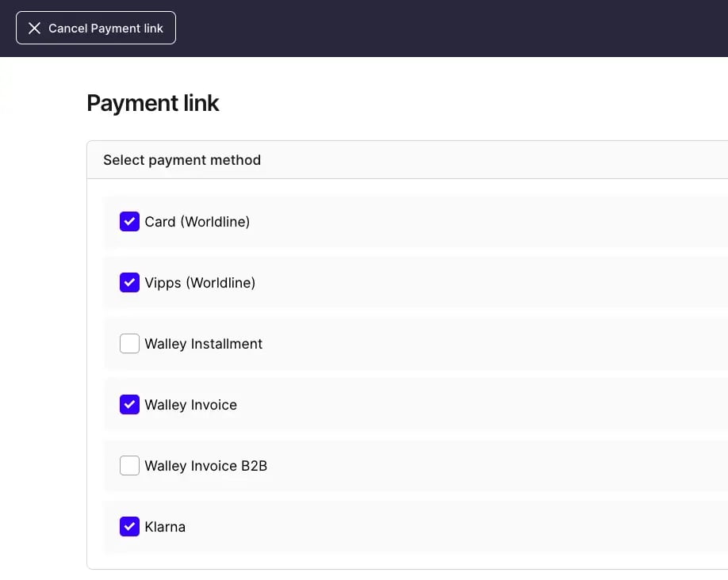
Task: Uncheck the Vipps (Worldline) checkbox
Action: 129,283
